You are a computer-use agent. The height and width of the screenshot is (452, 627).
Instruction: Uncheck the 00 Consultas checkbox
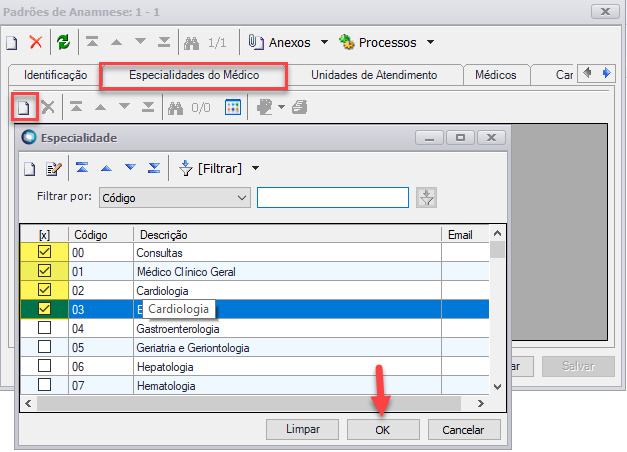pos(44,252)
